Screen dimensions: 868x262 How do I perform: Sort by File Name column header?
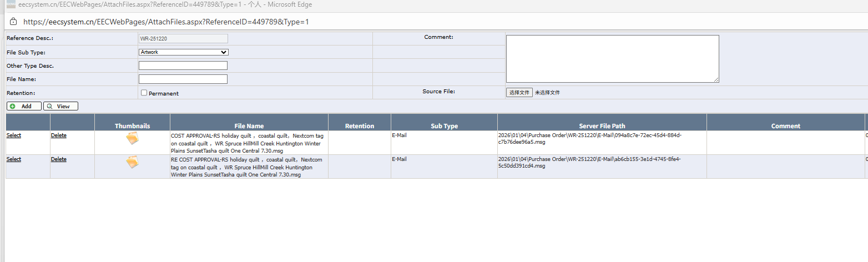[249, 126]
